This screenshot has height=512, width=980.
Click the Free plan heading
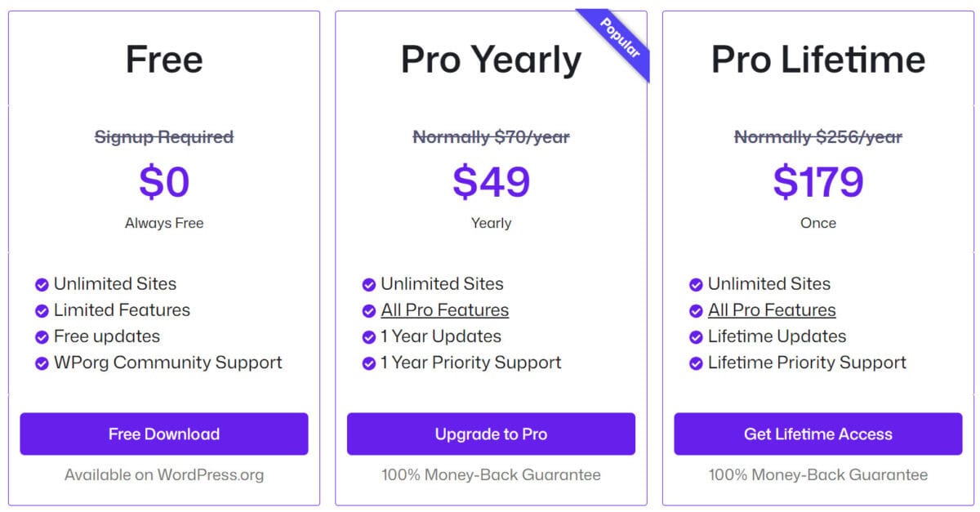[x=164, y=60]
